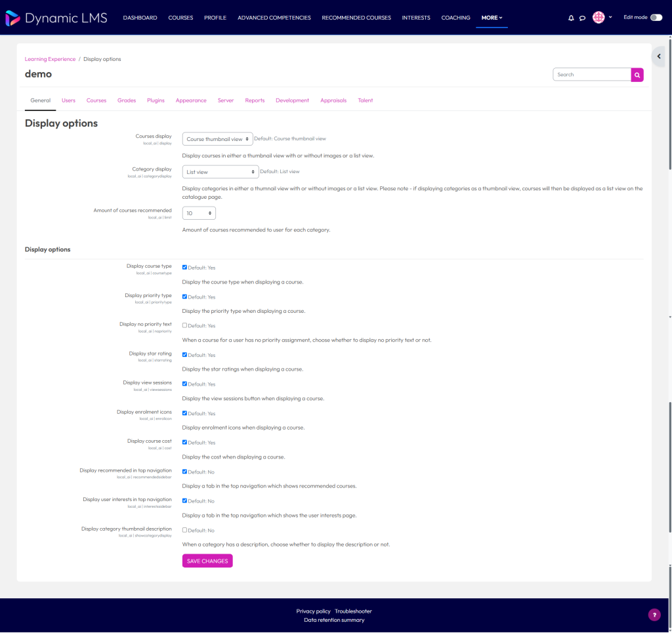Click SAVE CHANGES button
Screen dimensions: 672x633
click(207, 561)
